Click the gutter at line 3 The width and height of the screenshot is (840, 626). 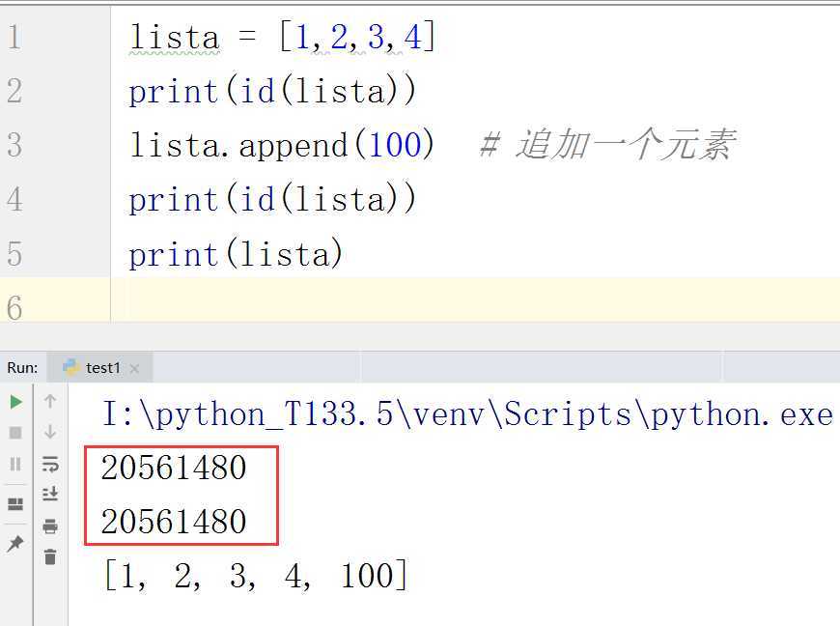pos(14,145)
